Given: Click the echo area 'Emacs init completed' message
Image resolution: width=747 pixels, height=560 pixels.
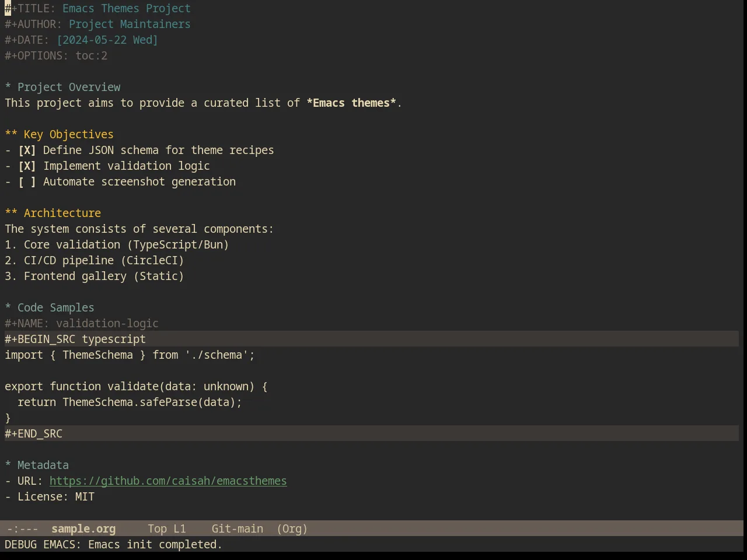Looking at the screenshot, I should coord(113,544).
